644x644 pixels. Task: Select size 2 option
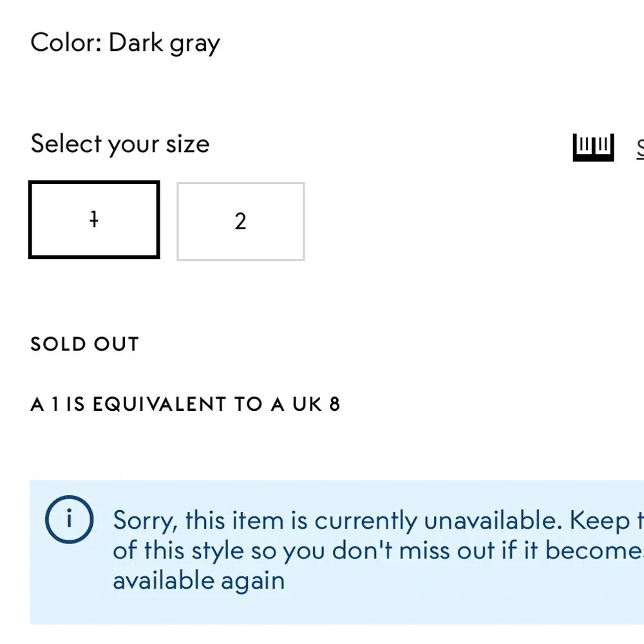point(241,222)
